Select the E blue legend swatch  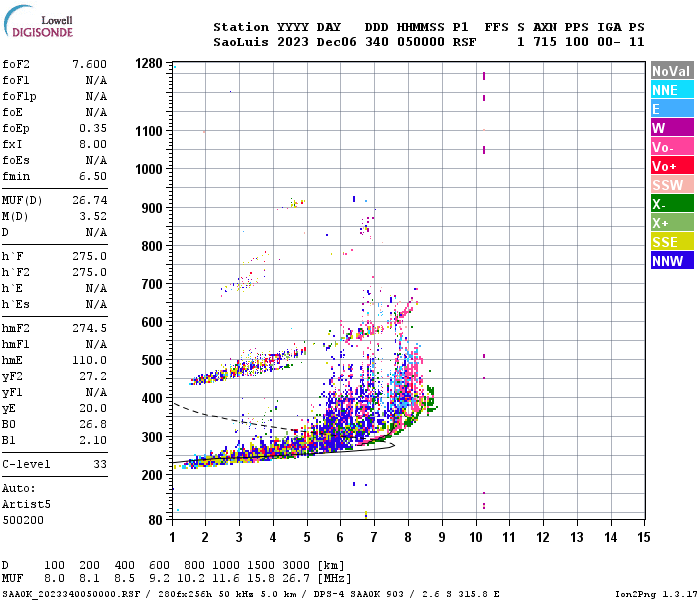(x=672, y=109)
